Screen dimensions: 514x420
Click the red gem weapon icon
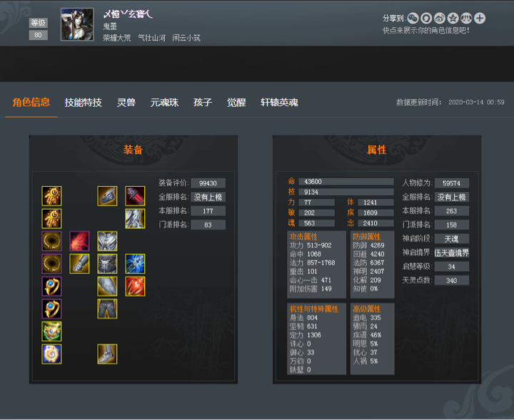tap(135, 196)
